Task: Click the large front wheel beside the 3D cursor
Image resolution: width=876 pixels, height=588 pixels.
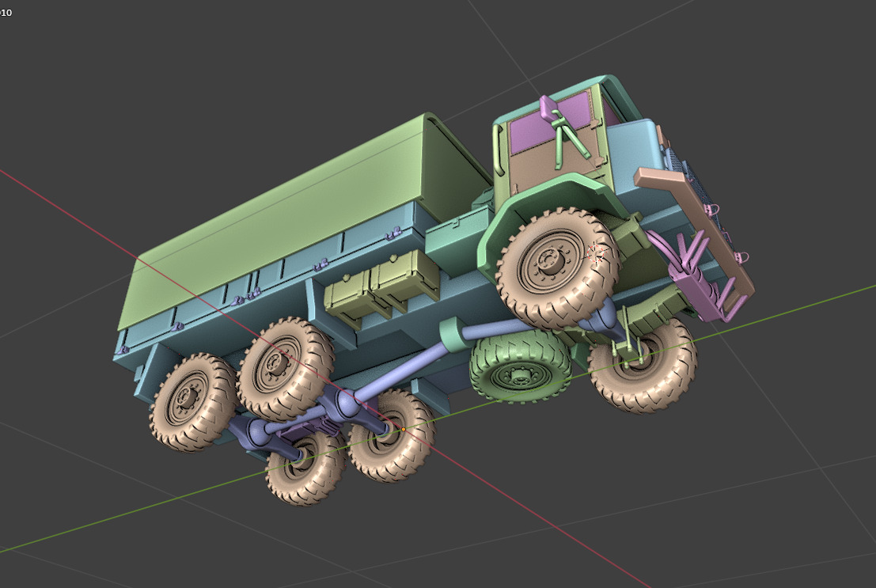Action: (558, 267)
